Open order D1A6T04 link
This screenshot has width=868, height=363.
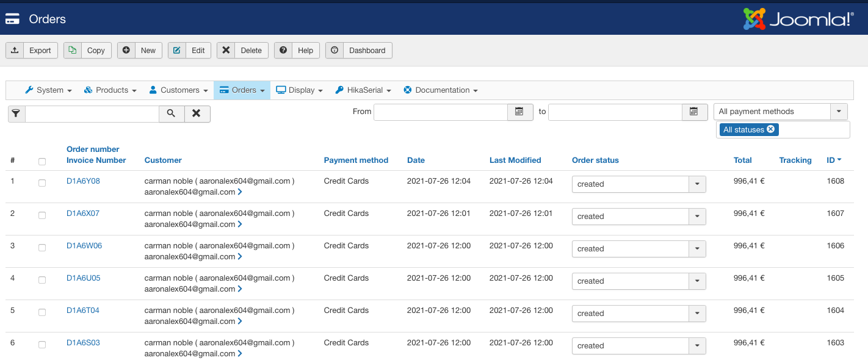click(x=82, y=310)
